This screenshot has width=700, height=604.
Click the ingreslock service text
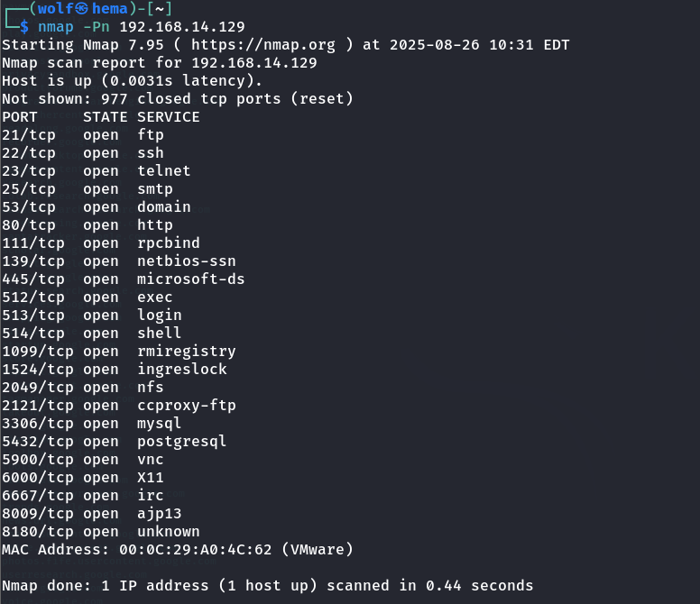(x=181, y=370)
